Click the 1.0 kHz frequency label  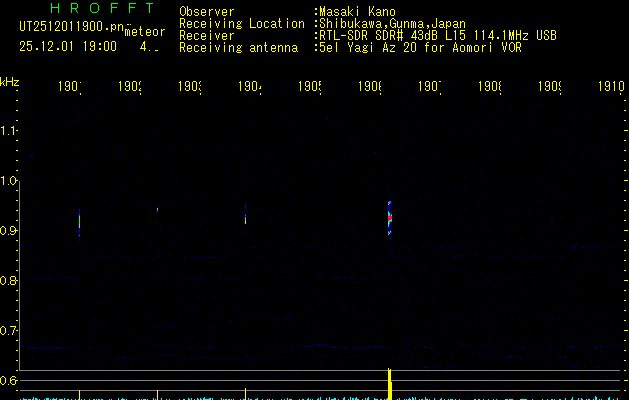coord(8,181)
